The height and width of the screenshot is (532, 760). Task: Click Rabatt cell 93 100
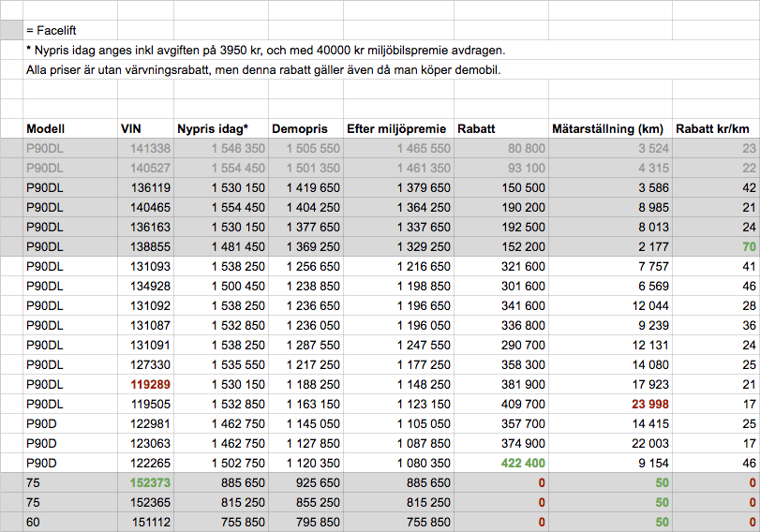[x=501, y=169]
